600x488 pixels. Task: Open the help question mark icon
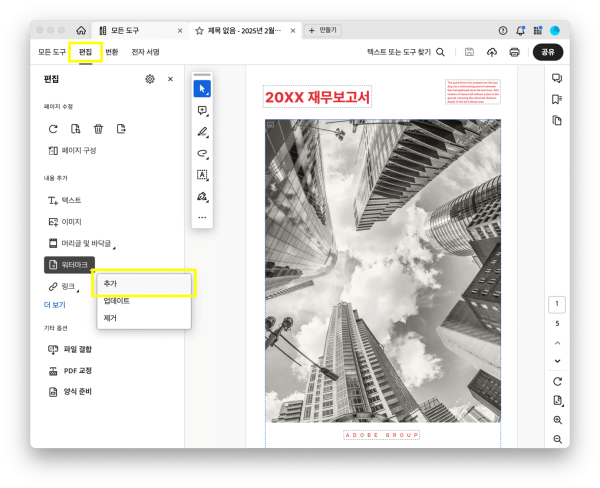[x=503, y=31]
